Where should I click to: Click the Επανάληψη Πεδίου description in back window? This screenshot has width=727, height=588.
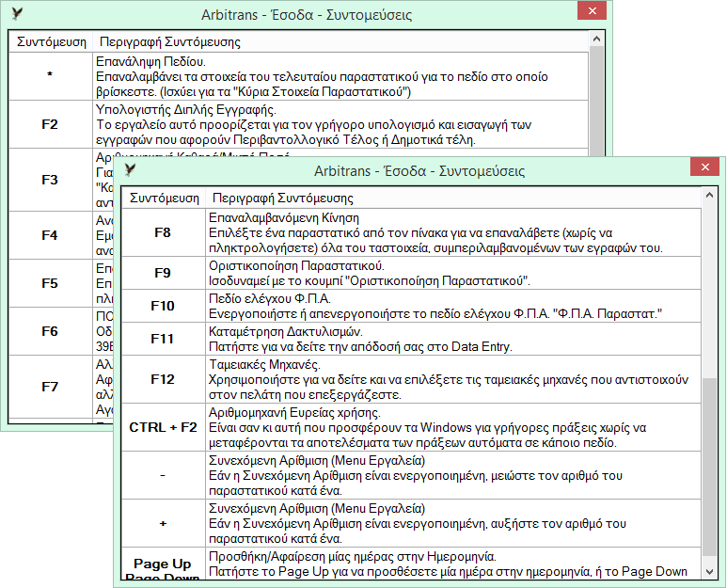click(340, 76)
